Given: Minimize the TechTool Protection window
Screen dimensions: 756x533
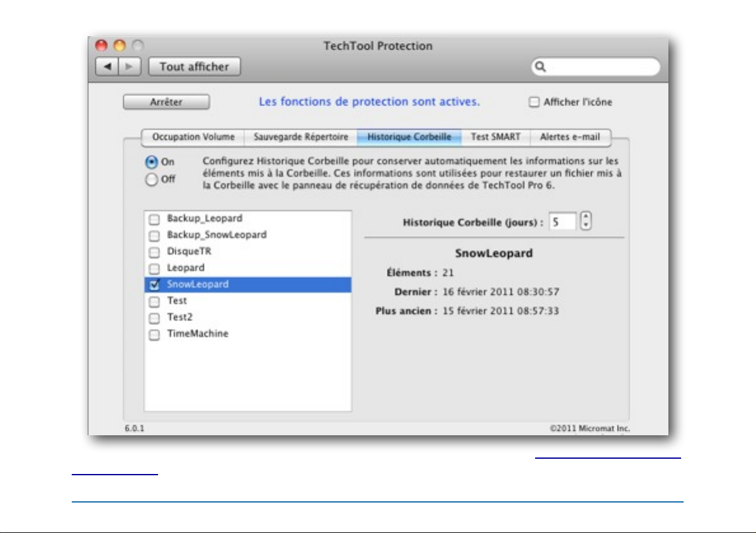Looking at the screenshot, I should (x=119, y=46).
